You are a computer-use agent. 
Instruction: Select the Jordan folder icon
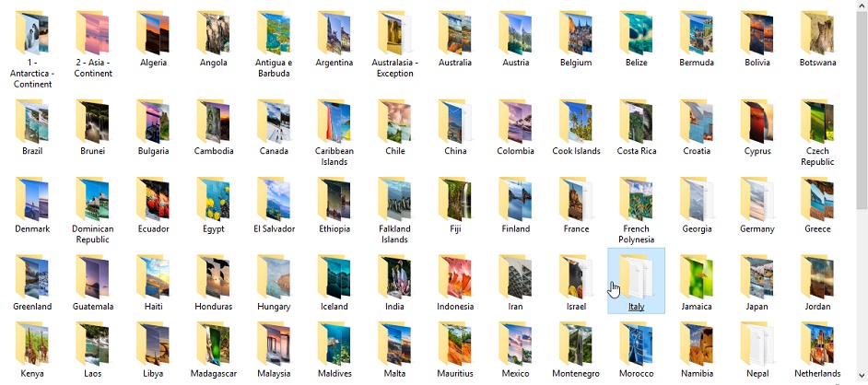coord(817,276)
